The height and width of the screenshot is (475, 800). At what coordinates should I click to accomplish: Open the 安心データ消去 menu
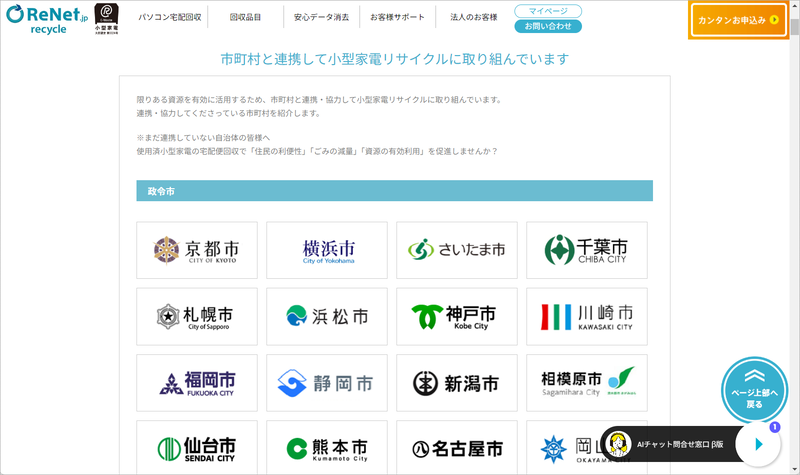pyautogui.click(x=321, y=17)
